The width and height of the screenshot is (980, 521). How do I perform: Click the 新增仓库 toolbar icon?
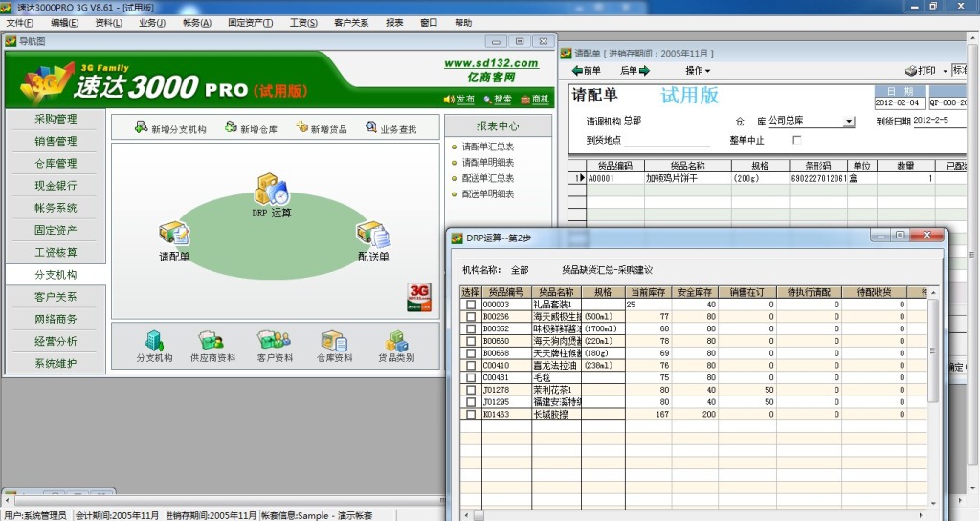click(x=231, y=127)
